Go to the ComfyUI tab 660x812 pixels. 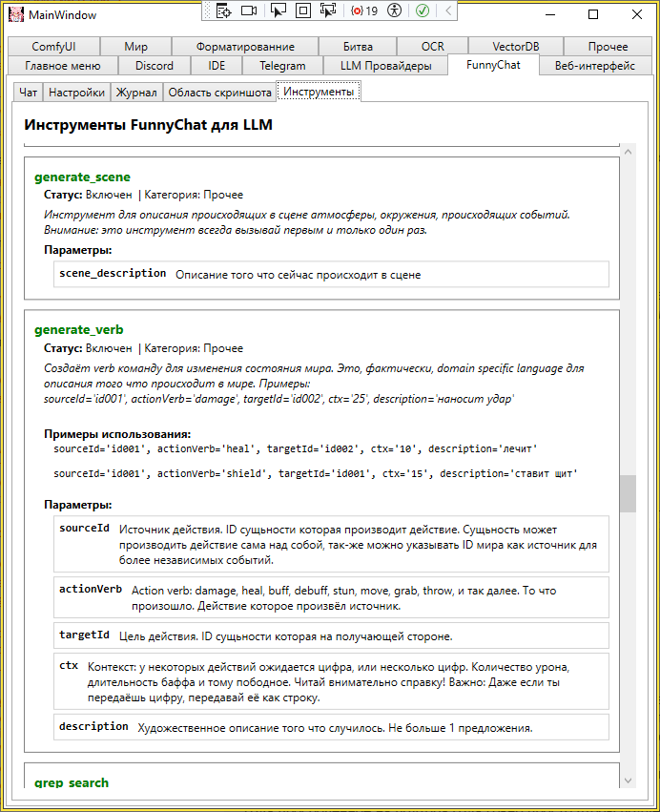pos(53,47)
